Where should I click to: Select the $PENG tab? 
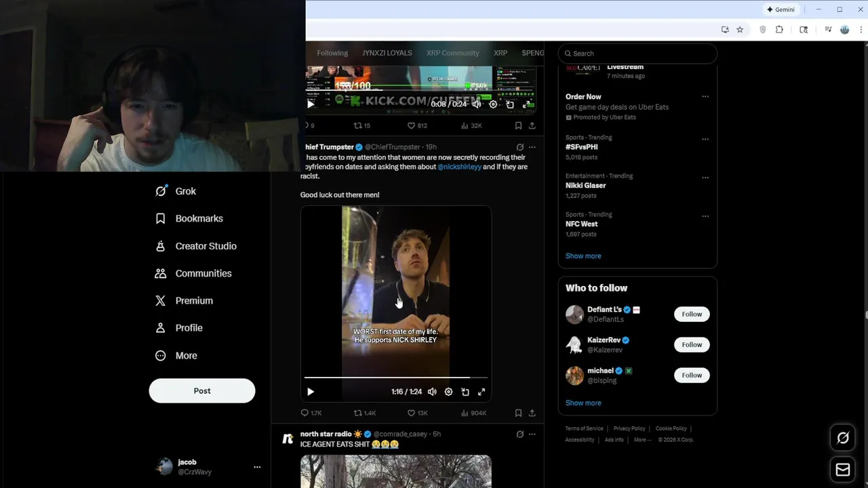point(532,53)
